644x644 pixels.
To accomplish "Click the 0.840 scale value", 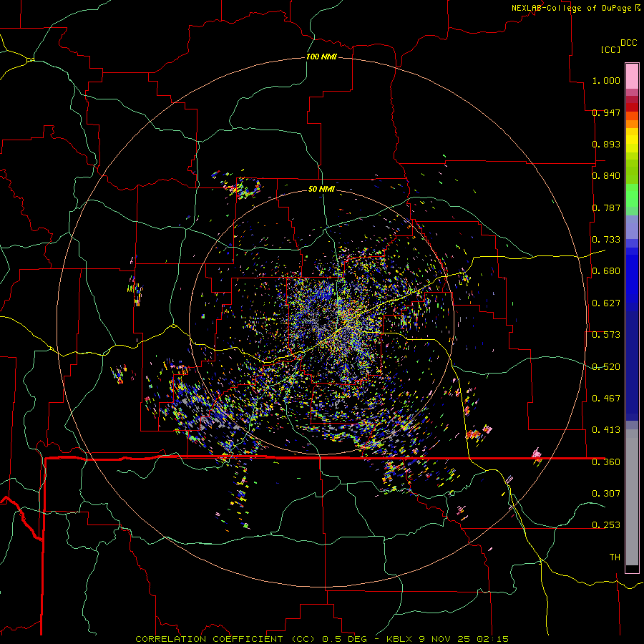I will (606, 176).
